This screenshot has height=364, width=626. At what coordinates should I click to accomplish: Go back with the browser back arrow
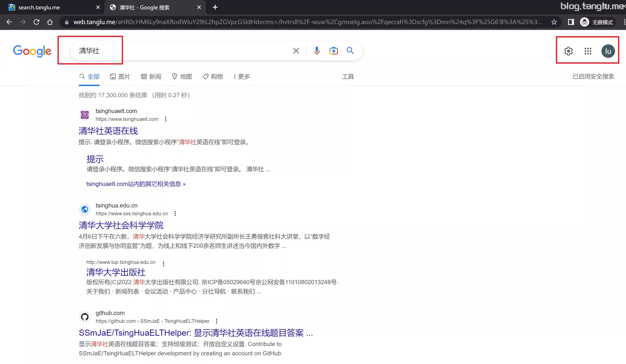(9, 22)
